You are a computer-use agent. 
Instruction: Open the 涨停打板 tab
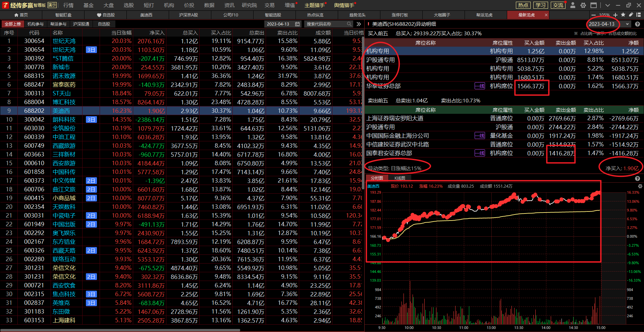coord(400,15)
